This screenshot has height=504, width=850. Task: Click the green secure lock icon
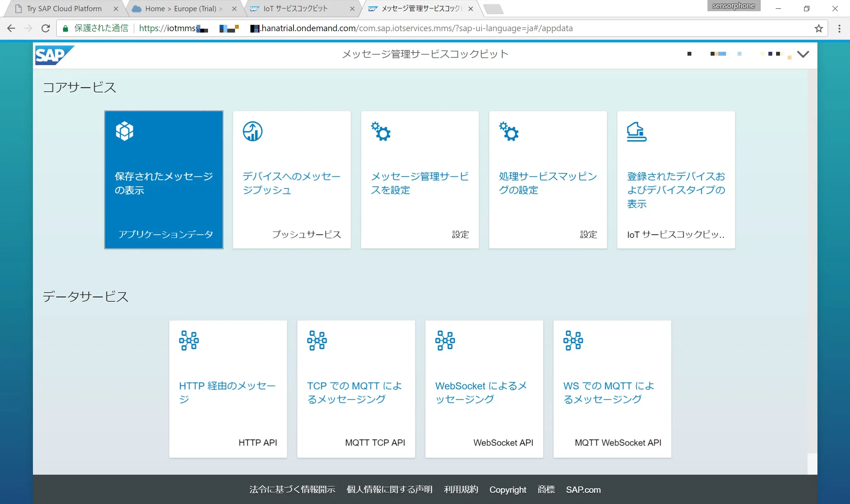[x=65, y=28]
